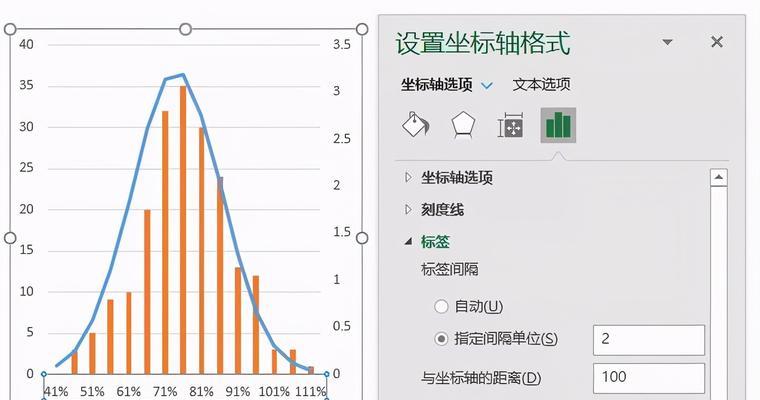Click the top-left chart resize handle
The width and height of the screenshot is (760, 400).
pos(10,30)
